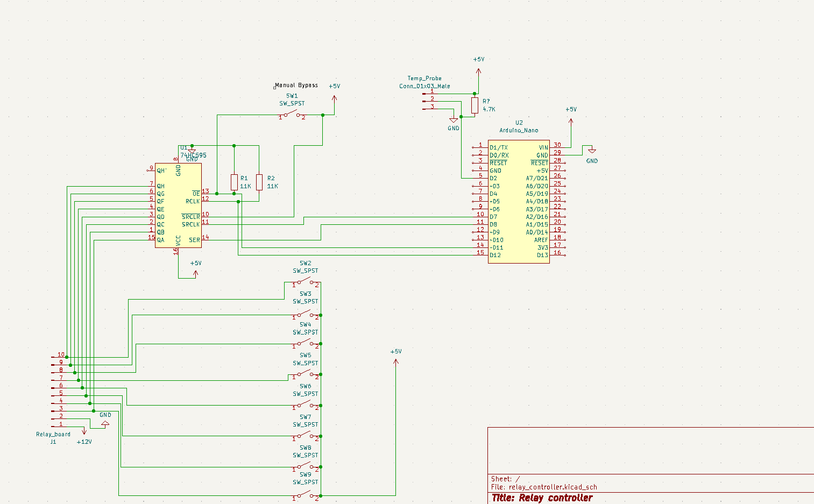The height and width of the screenshot is (504, 814).
Task: Click the +5V power symbol beside SW1
Action: (334, 98)
